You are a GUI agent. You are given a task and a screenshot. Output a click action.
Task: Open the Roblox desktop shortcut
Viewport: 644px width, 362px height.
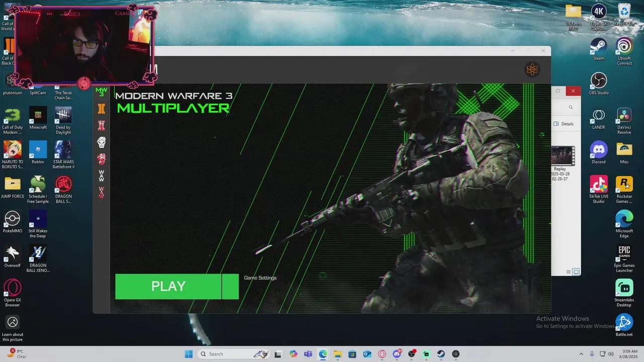tap(38, 152)
